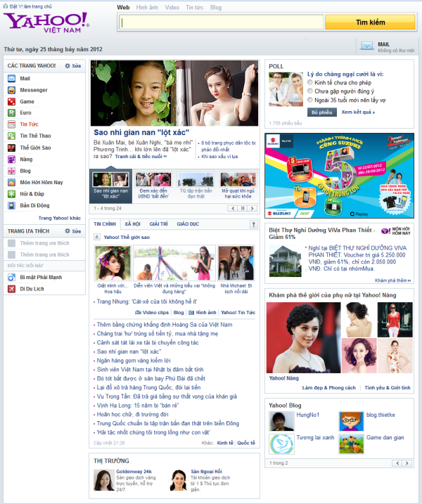The width and height of the screenshot is (422, 504).
Task: Select 'Ngoài 35 tuổi mới nên lấy vợ' option
Action: coord(310,100)
